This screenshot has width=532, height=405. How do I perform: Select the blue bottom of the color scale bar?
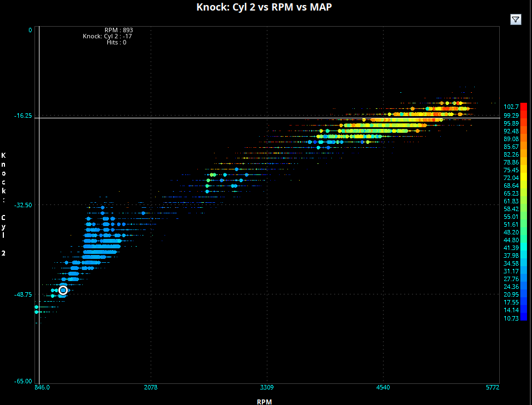pos(523,318)
